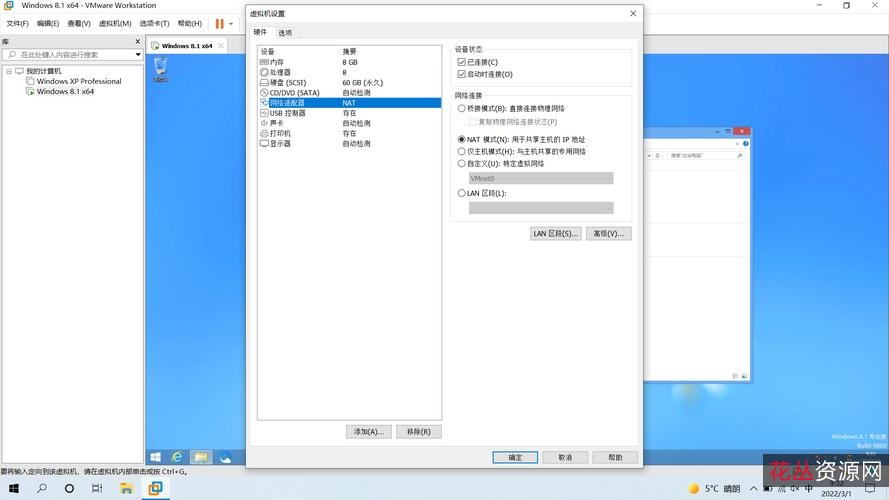Click VMware Workstation icon on host taskbar
Image resolution: width=889 pixels, height=500 pixels.
click(x=155, y=488)
